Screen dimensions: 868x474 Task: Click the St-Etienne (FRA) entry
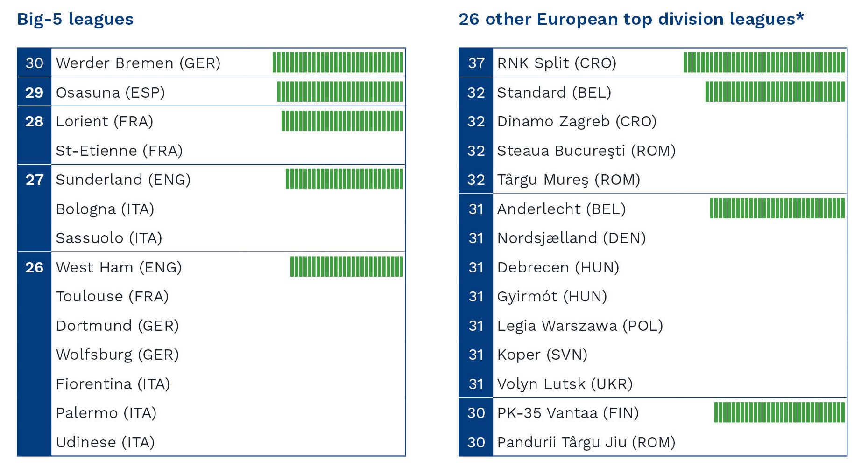click(119, 151)
